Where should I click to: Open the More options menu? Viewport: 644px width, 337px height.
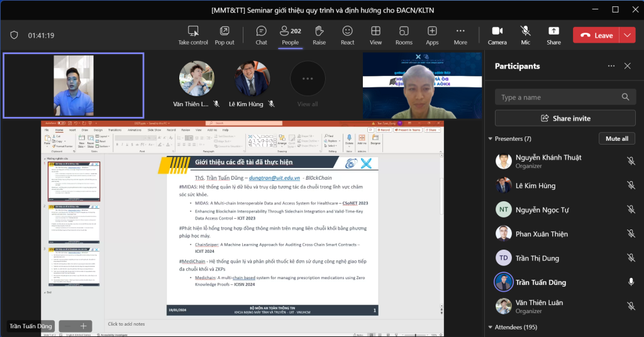(460, 35)
